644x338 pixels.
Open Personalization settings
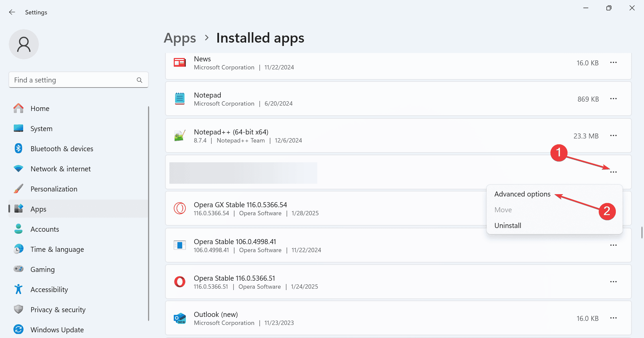(54, 189)
